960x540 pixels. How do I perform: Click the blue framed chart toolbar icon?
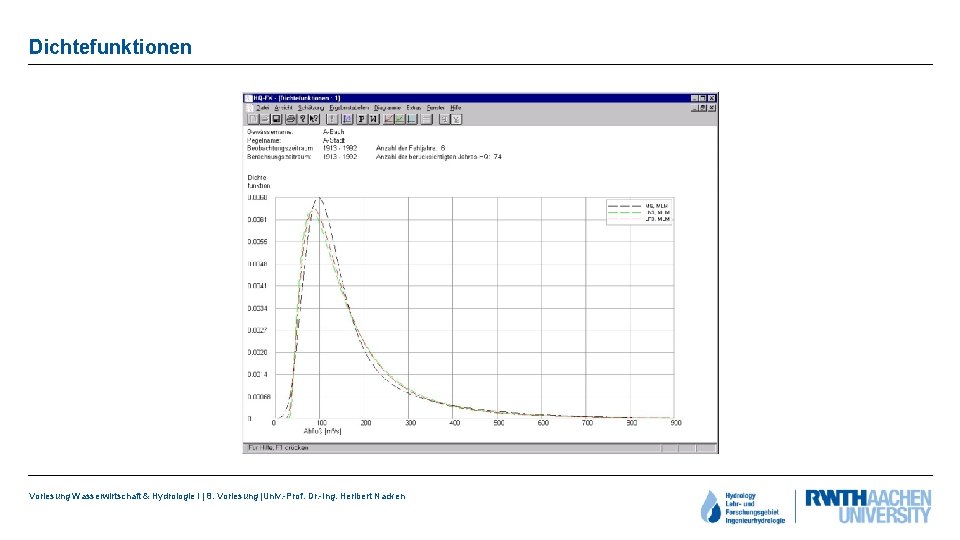pos(347,119)
